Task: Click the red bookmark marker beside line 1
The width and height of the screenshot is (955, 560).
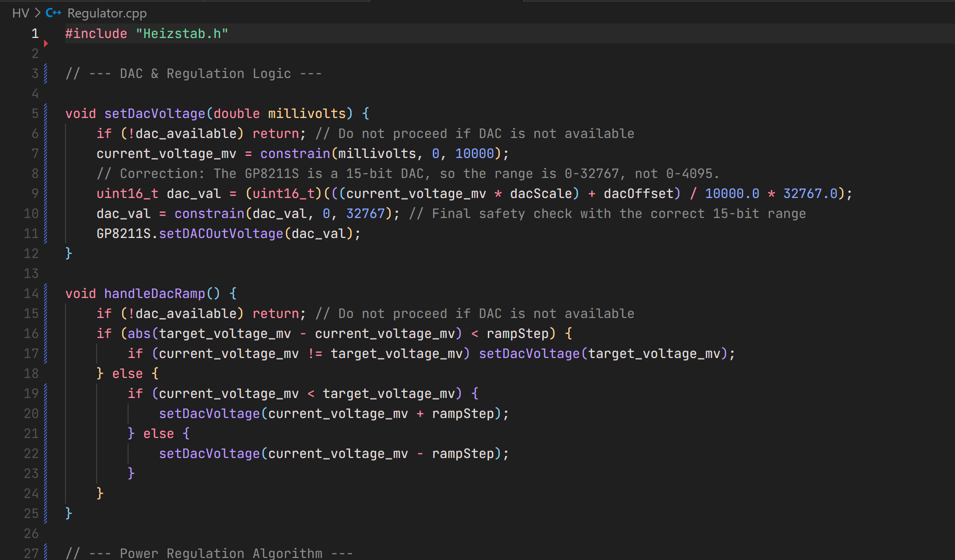Action: (46, 43)
